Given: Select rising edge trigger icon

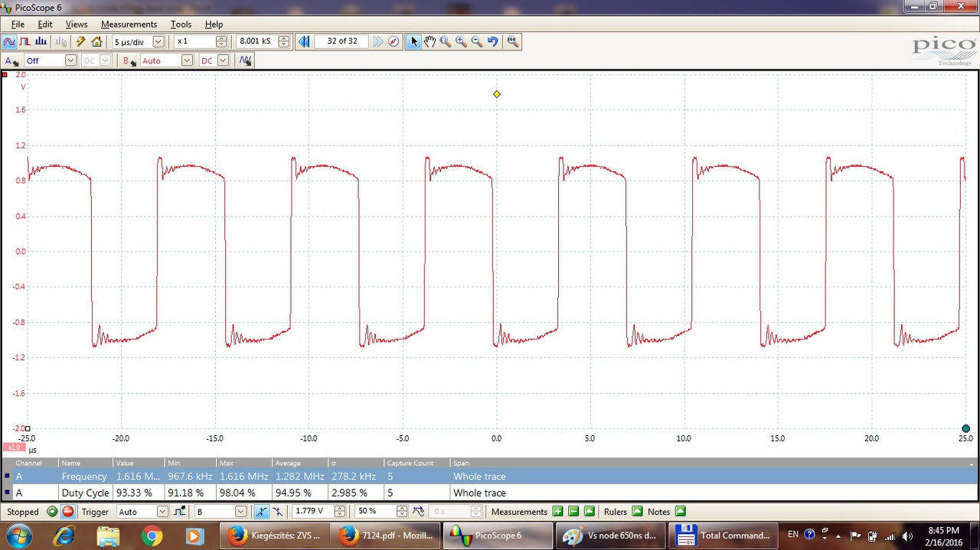Looking at the screenshot, I should (262, 512).
